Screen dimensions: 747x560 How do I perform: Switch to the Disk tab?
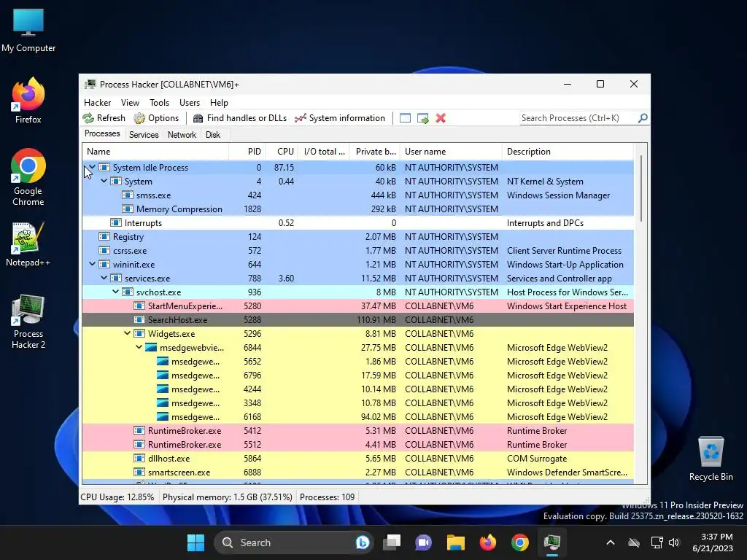tap(213, 135)
